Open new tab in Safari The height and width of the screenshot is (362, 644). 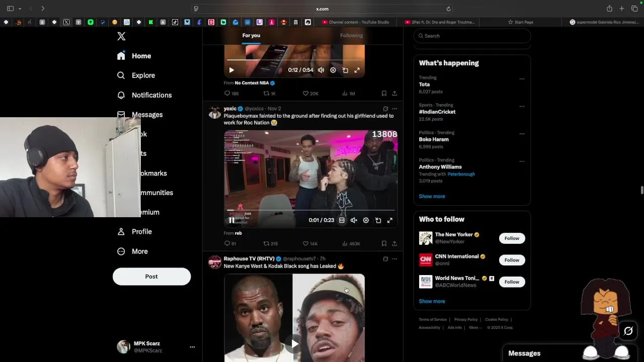click(x=622, y=9)
